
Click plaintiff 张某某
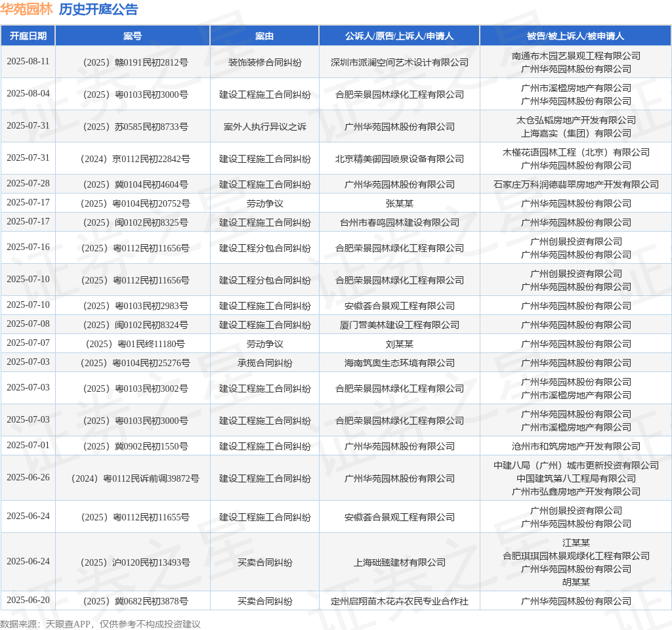pos(400,203)
